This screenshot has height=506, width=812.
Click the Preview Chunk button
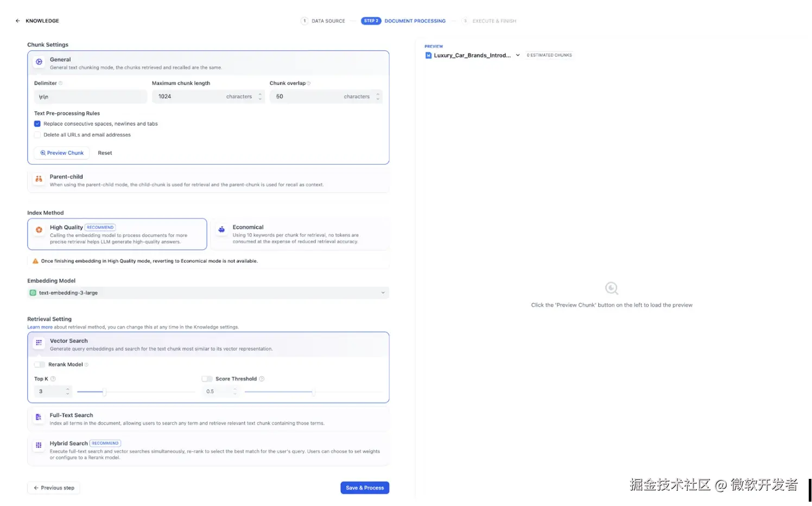(x=62, y=153)
